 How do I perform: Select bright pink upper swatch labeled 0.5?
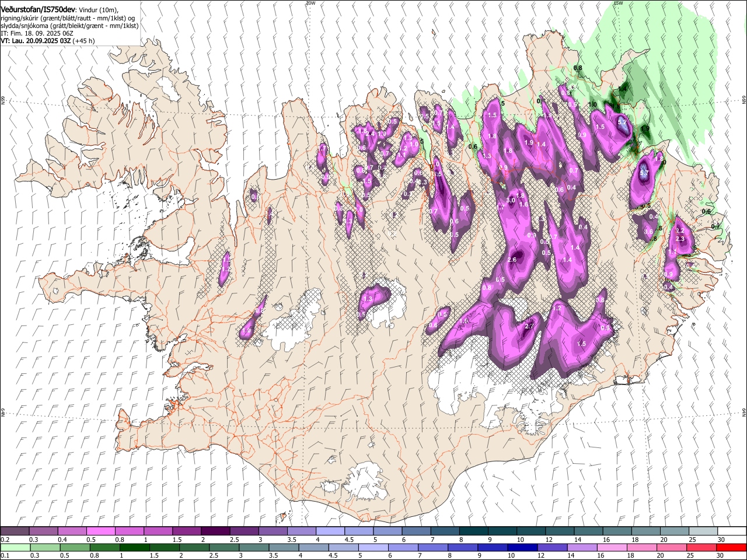click(x=101, y=531)
